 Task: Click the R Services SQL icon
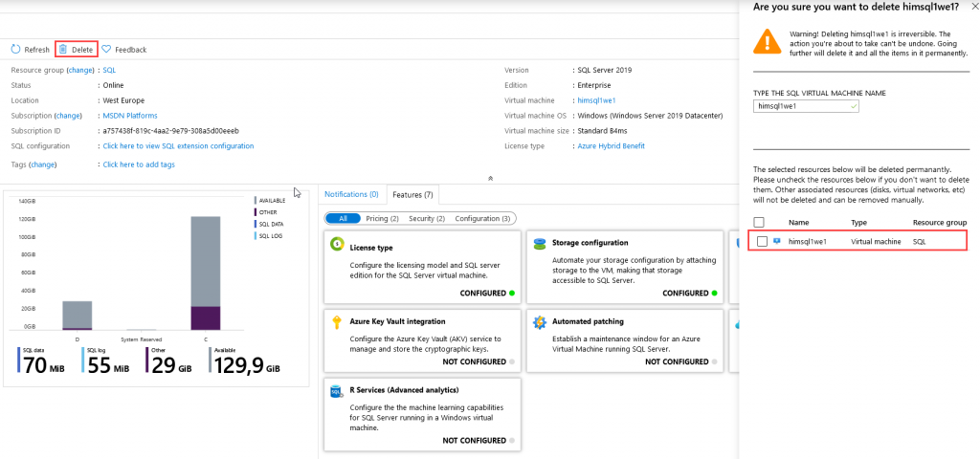337,391
